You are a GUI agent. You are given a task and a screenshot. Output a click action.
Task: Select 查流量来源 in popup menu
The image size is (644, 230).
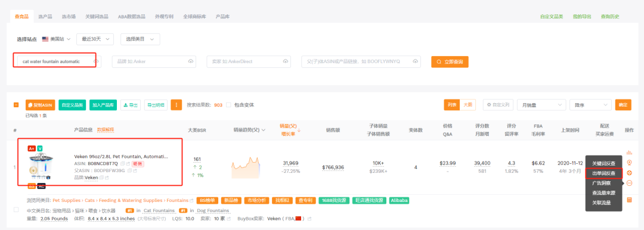[x=603, y=192]
